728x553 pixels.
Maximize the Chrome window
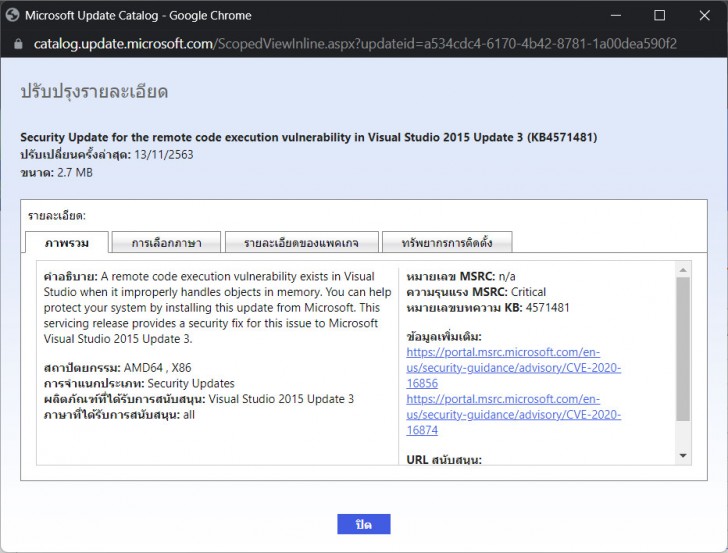click(659, 15)
